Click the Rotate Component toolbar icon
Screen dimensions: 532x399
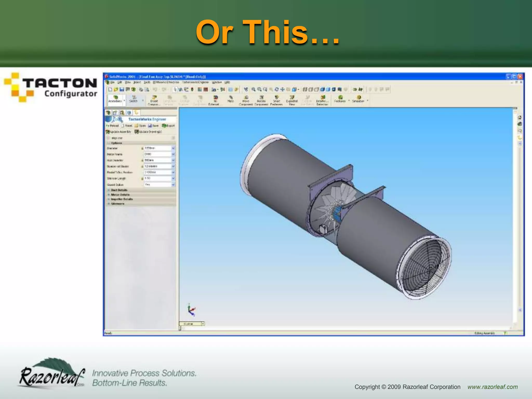[261, 98]
